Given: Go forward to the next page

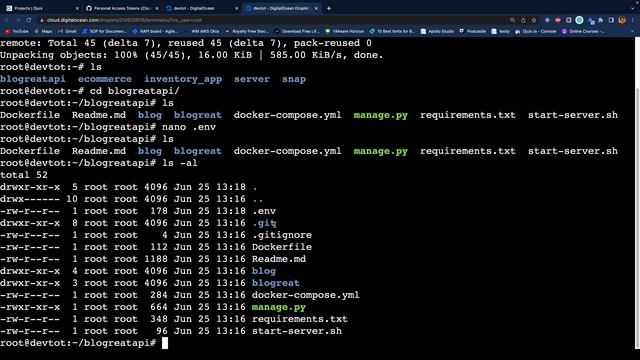Looking at the screenshot, I should pos(18,20).
